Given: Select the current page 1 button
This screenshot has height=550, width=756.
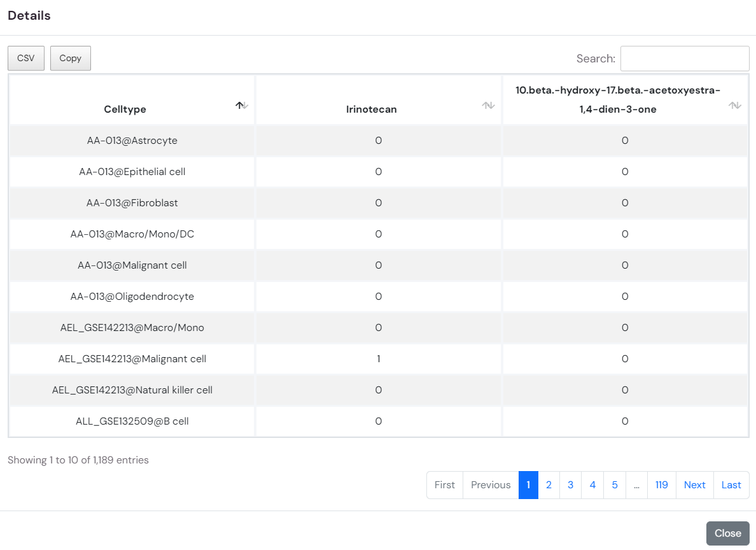Looking at the screenshot, I should click(x=528, y=485).
